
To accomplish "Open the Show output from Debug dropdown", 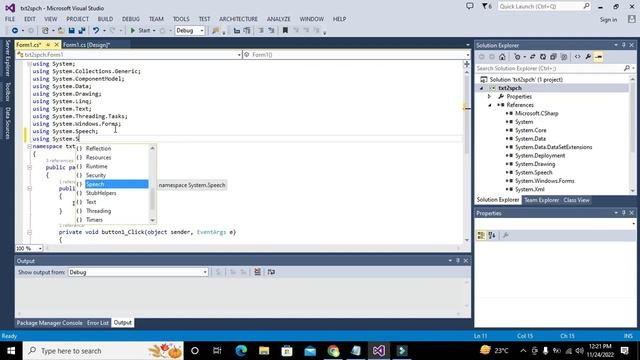I will [138, 272].
